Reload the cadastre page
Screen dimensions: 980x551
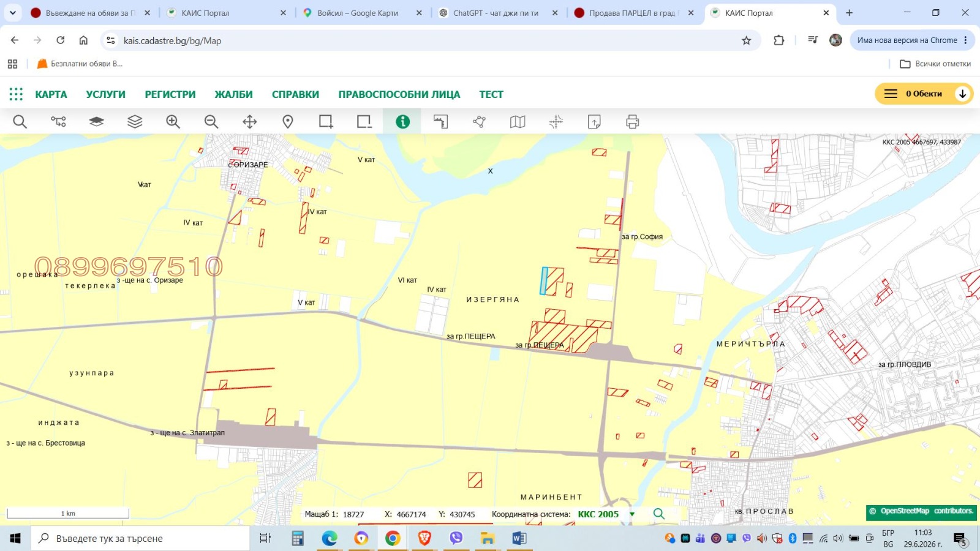click(60, 40)
